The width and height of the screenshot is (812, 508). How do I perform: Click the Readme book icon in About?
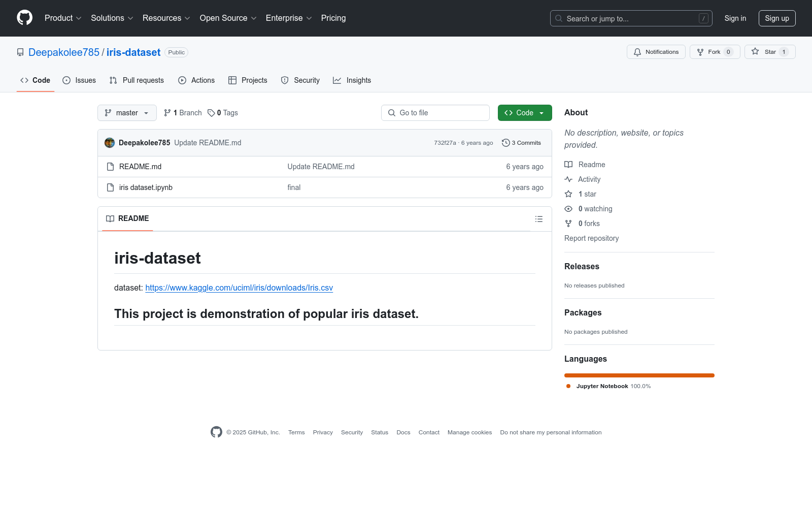click(x=568, y=165)
